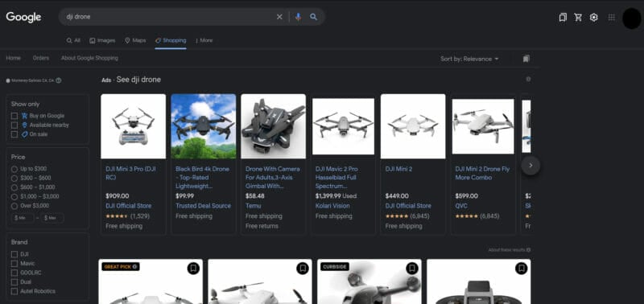The width and height of the screenshot is (644, 304).
Task: Open DJI Mini 3 Pro (DJI RC) listing
Action: point(130,173)
